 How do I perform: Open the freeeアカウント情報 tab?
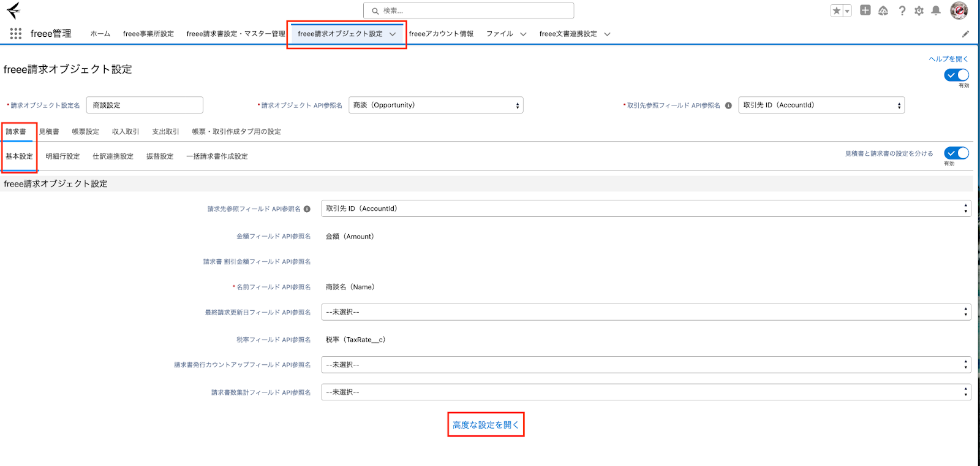[441, 34]
